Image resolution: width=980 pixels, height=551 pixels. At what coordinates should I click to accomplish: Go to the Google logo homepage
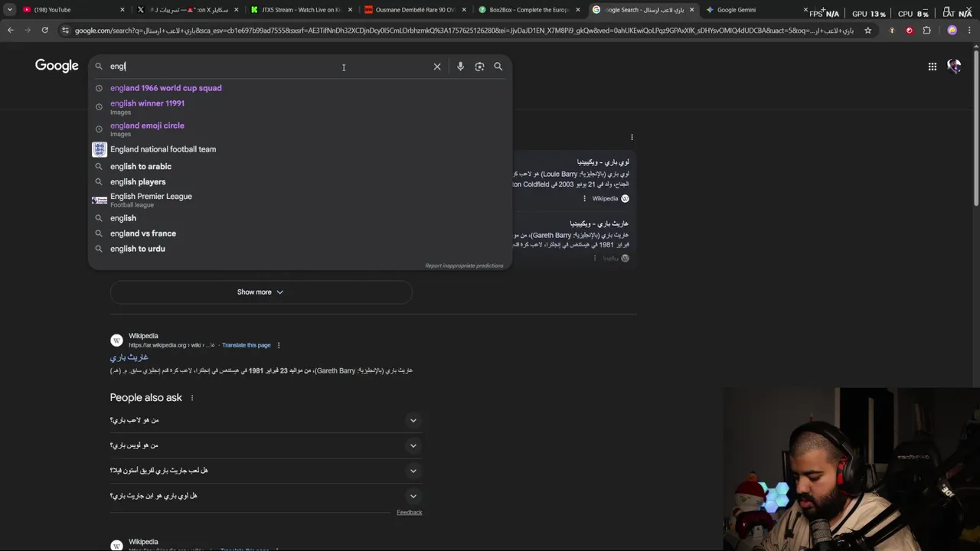tap(57, 66)
